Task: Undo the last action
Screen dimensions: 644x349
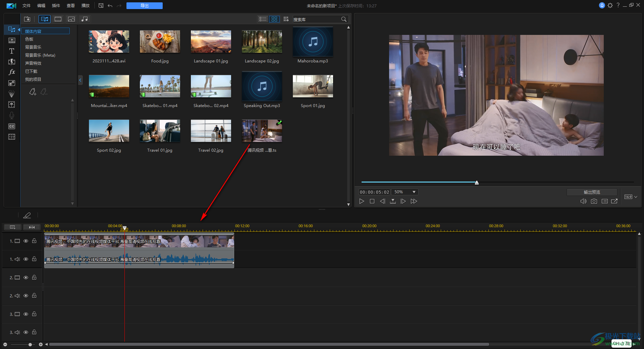Action: [x=110, y=6]
